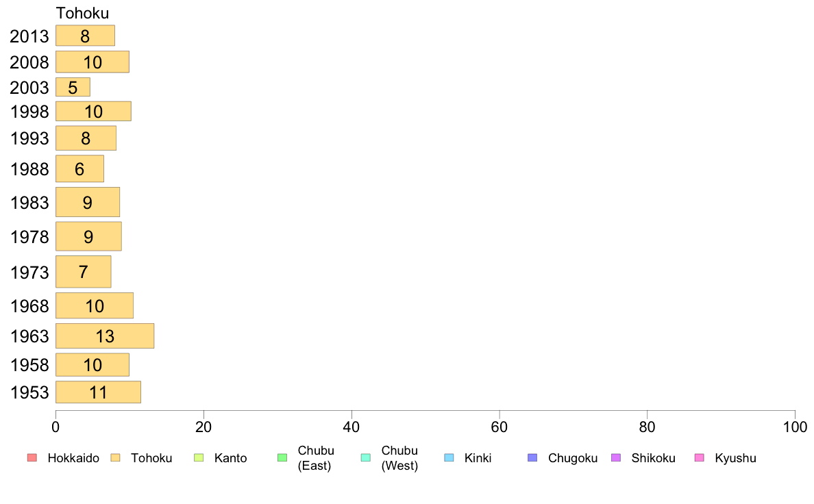Click the 1988 bar labeled 6
The height and width of the screenshot is (504, 814).
(x=79, y=168)
